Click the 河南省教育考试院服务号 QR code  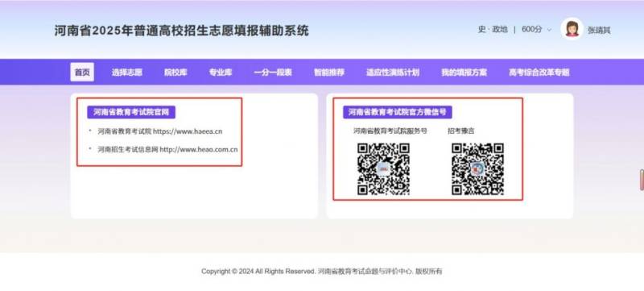click(x=384, y=169)
